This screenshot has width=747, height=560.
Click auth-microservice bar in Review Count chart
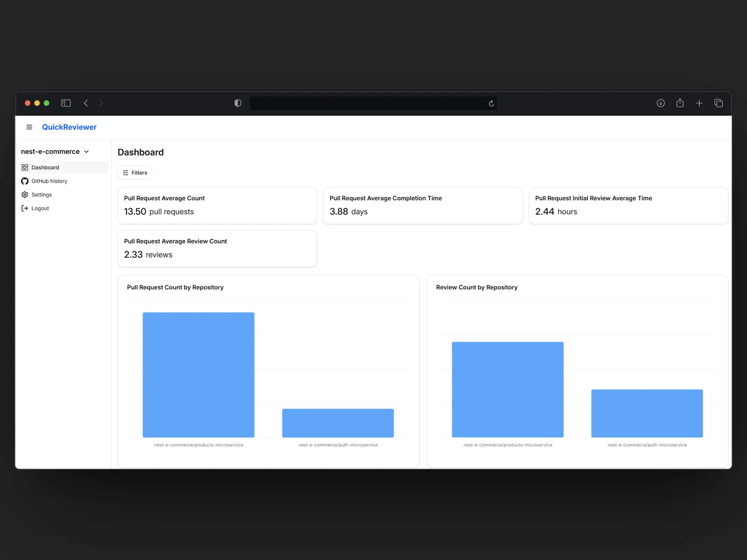tap(647, 413)
